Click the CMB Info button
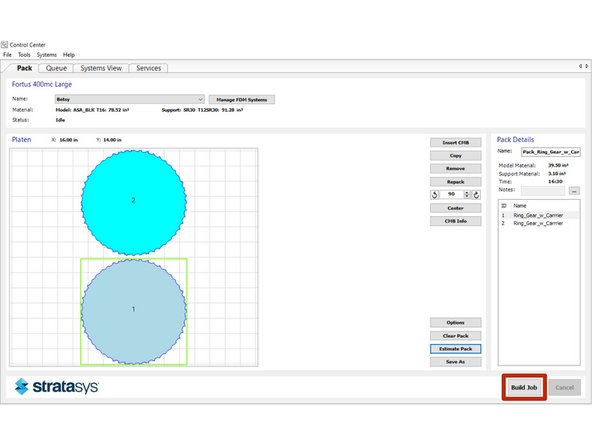 pos(456,221)
